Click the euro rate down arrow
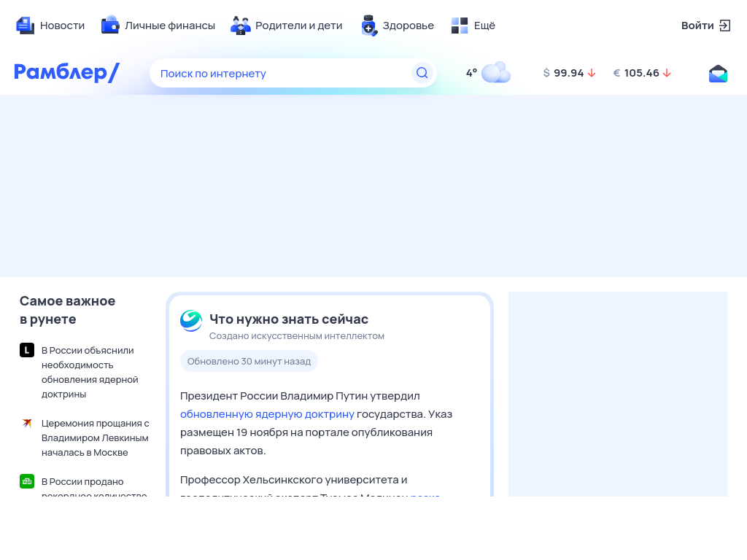Image resolution: width=747 pixels, height=560 pixels. coord(667,73)
